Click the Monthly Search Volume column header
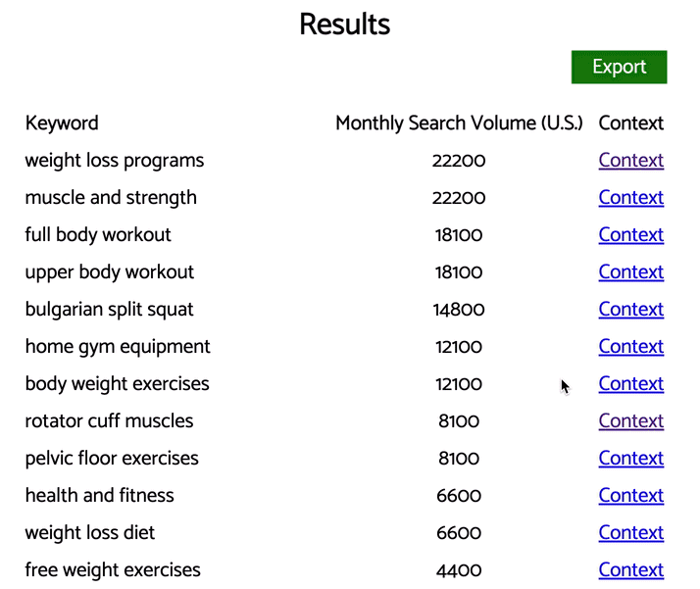 pos(459,123)
